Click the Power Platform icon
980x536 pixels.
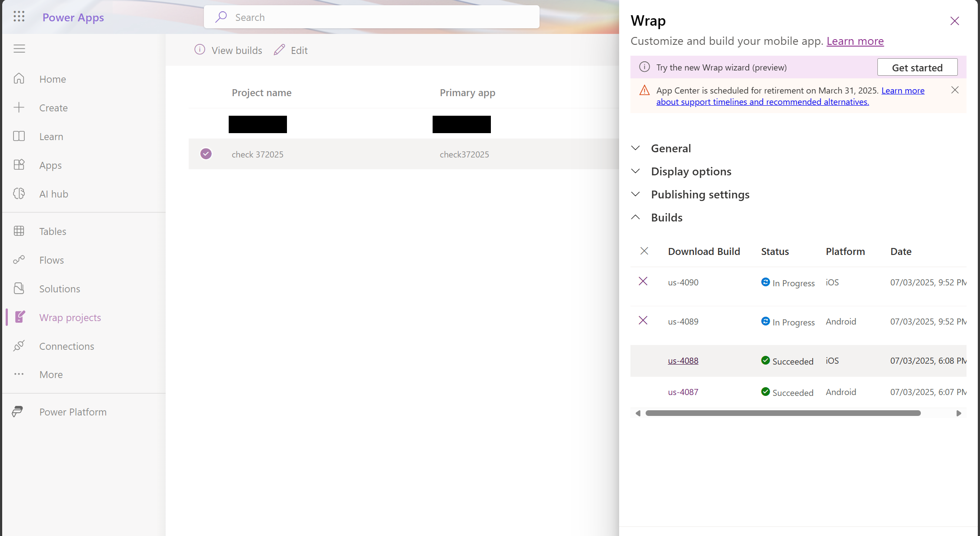[18, 412]
